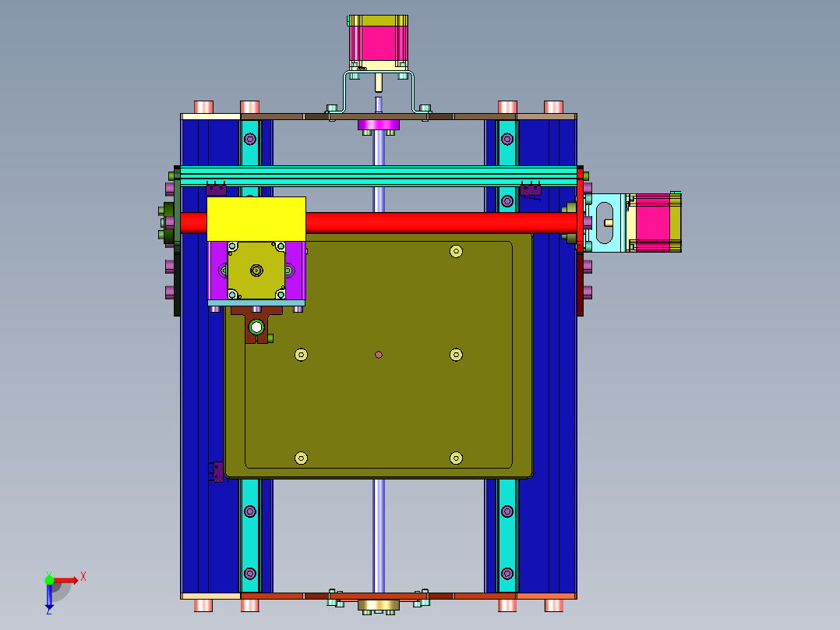The image size is (840, 630).
Task: Select the dark green pulley at the beam's left end
Action: tap(169, 222)
